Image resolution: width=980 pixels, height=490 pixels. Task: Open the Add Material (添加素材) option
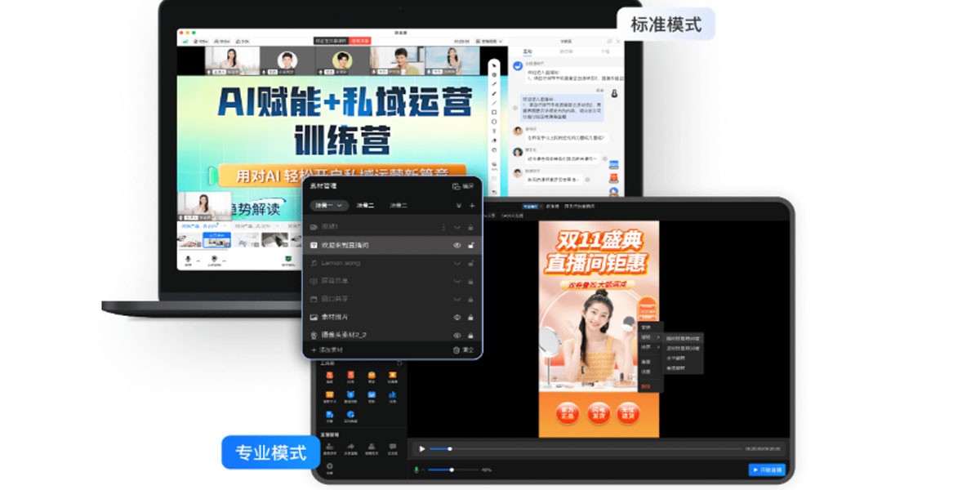pos(325,350)
